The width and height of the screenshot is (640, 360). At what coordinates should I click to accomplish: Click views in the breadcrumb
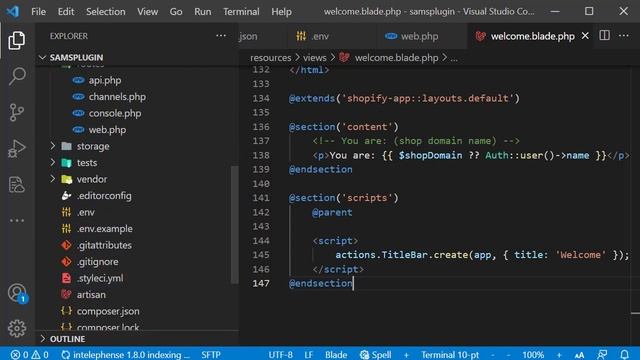tap(314, 58)
